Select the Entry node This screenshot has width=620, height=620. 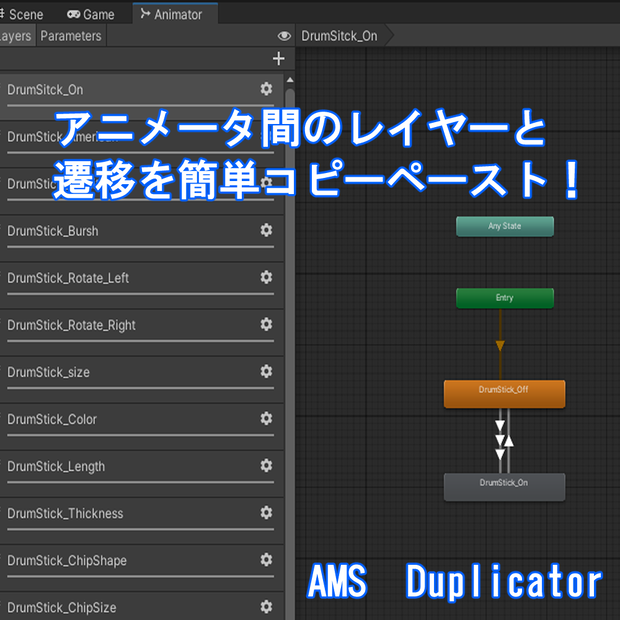[505, 298]
